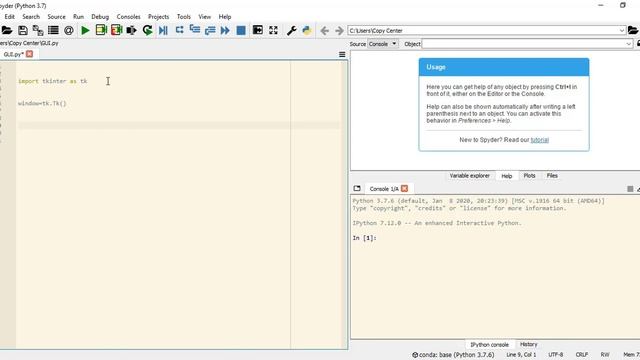Interrupt kernel with console stop square
640x360 pixels.
630,189
